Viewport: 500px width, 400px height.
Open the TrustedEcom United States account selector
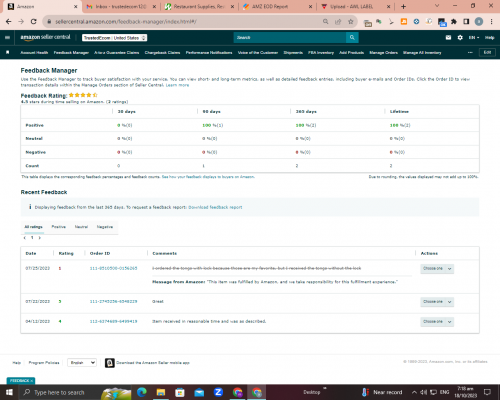tap(115, 38)
